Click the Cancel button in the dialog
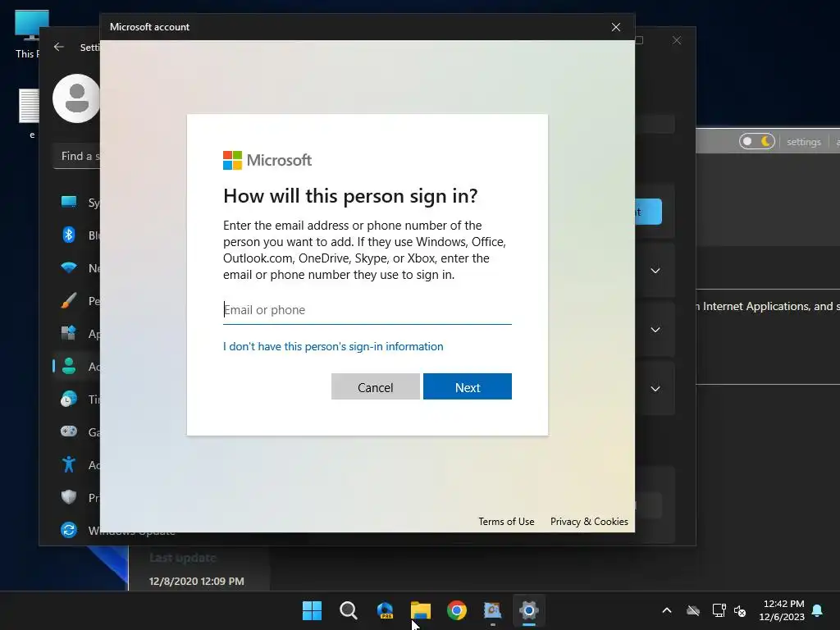Image resolution: width=840 pixels, height=630 pixels. [375, 387]
